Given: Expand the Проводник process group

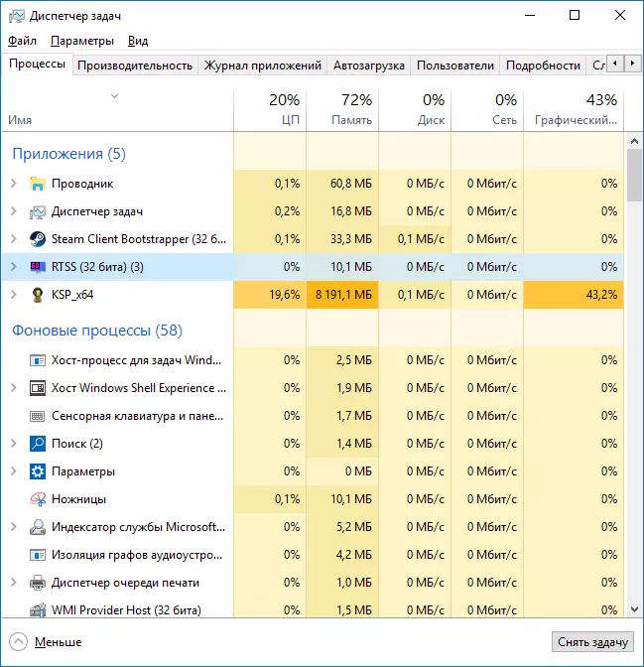Looking at the screenshot, I should (14, 184).
